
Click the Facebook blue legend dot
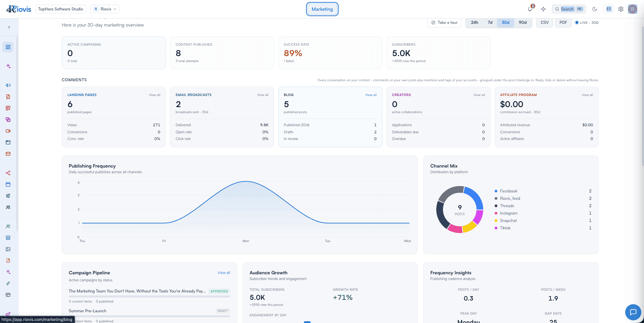(x=496, y=191)
